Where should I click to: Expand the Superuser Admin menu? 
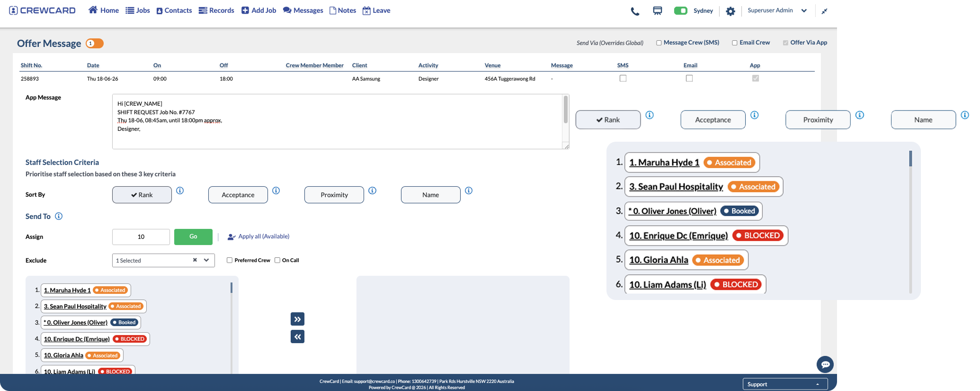tap(777, 10)
